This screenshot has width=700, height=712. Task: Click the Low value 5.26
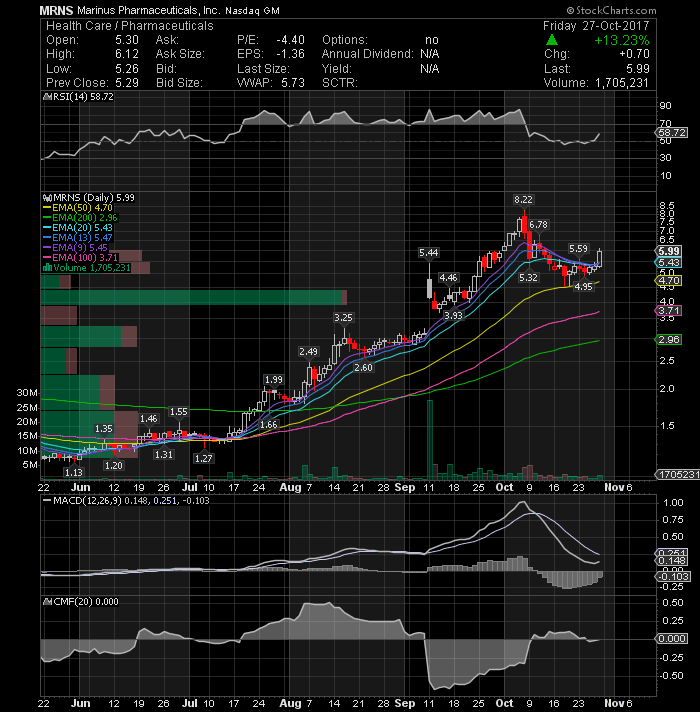(127, 69)
